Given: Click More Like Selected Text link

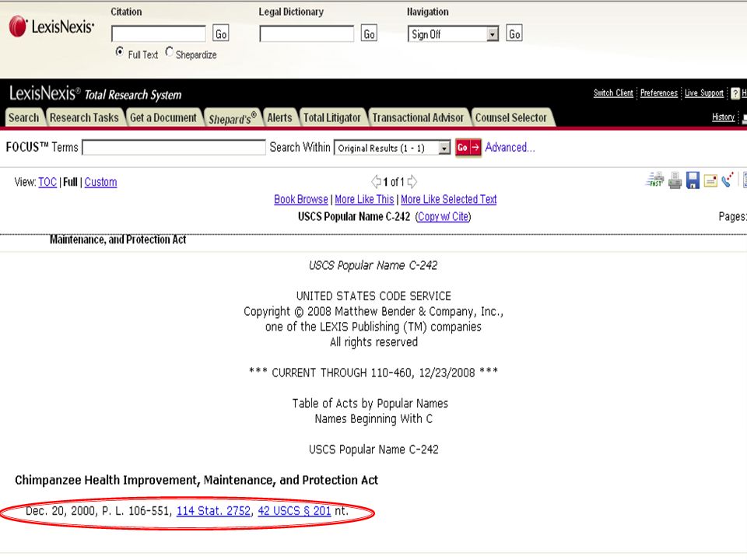Looking at the screenshot, I should 449,199.
